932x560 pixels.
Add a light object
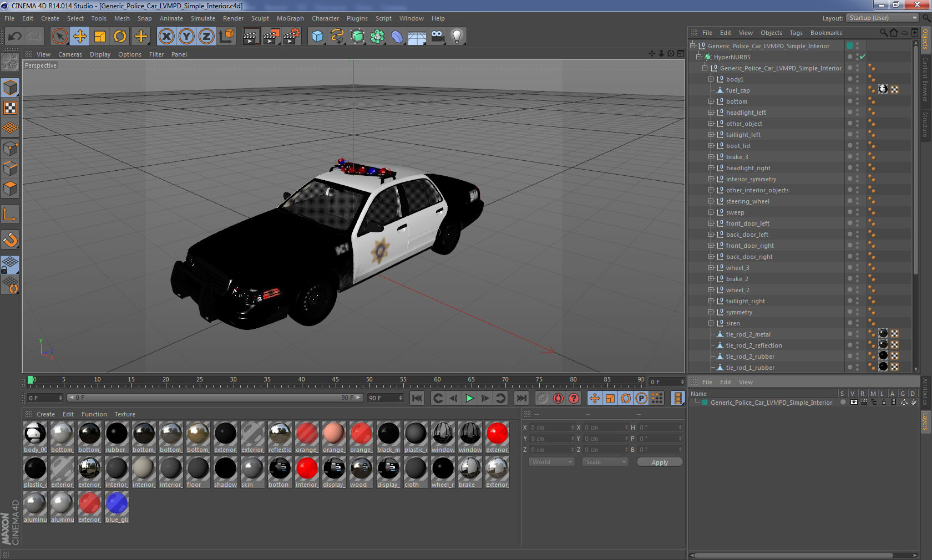pyautogui.click(x=457, y=37)
